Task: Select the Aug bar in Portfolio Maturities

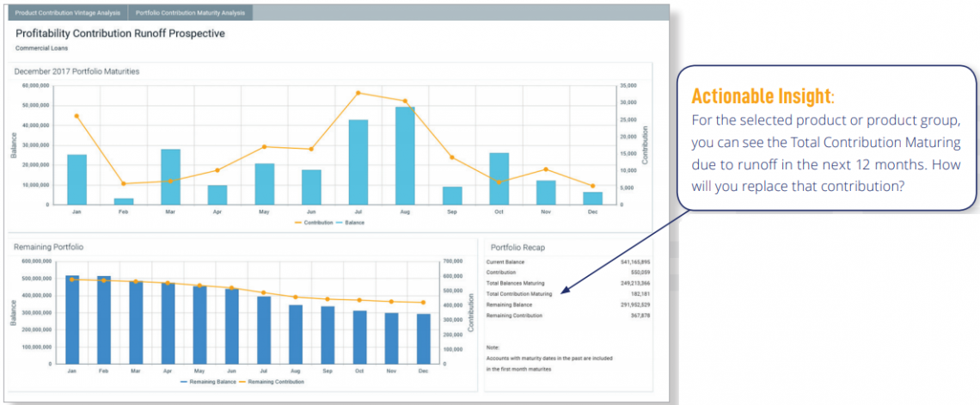Action: point(405,156)
